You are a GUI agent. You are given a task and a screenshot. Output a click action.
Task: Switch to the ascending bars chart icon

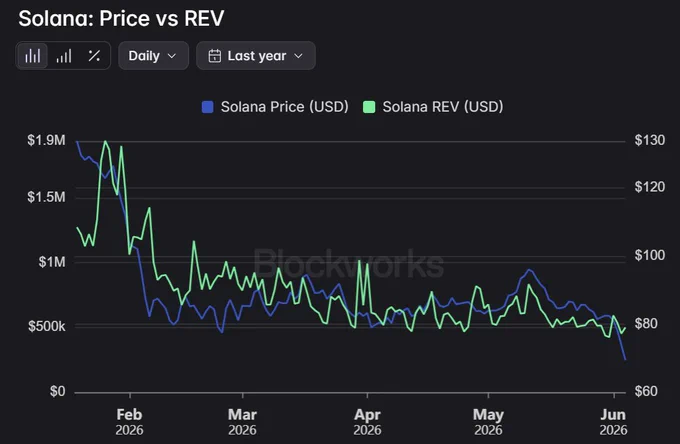tap(64, 56)
